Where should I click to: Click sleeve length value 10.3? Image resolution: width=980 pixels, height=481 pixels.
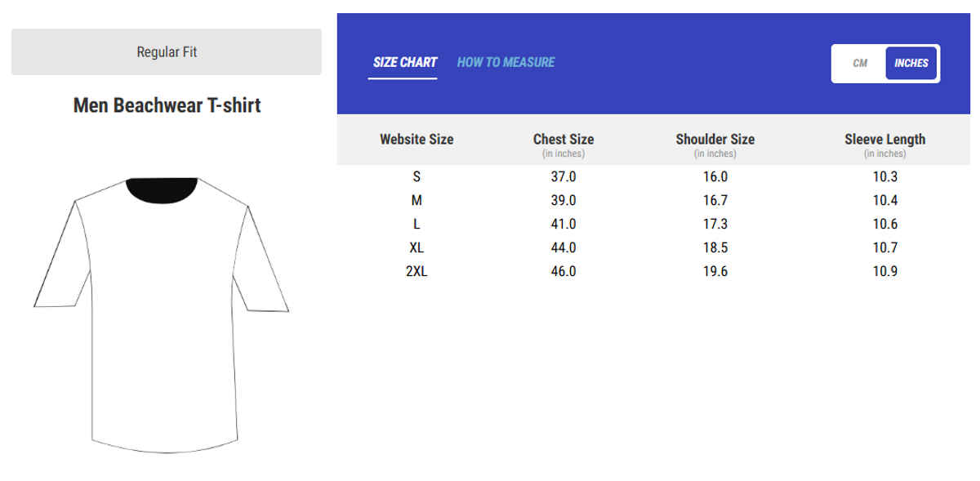click(884, 176)
